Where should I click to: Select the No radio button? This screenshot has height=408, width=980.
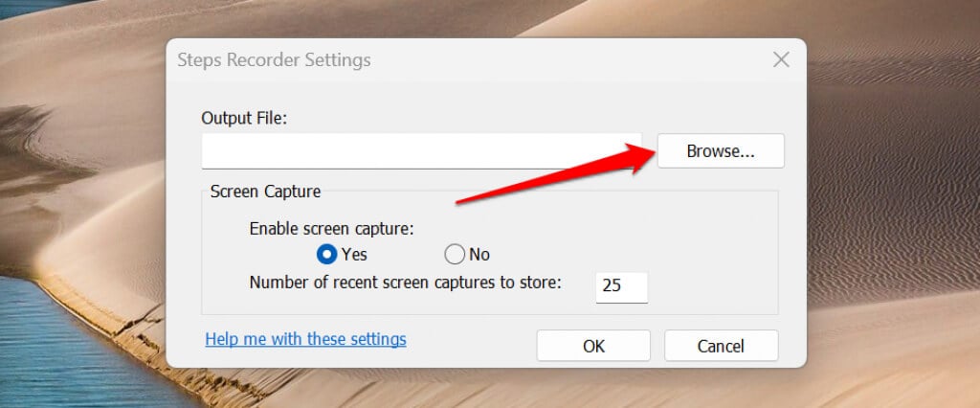pyautogui.click(x=455, y=254)
